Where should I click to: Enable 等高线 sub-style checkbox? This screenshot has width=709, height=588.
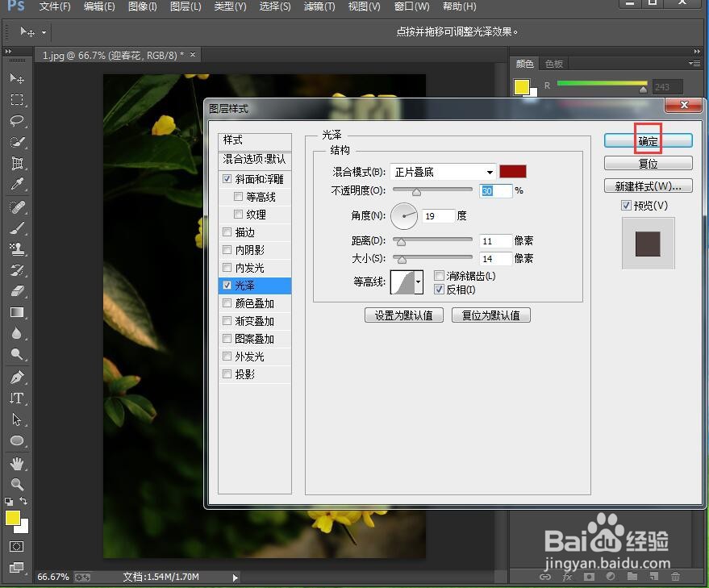click(x=238, y=196)
